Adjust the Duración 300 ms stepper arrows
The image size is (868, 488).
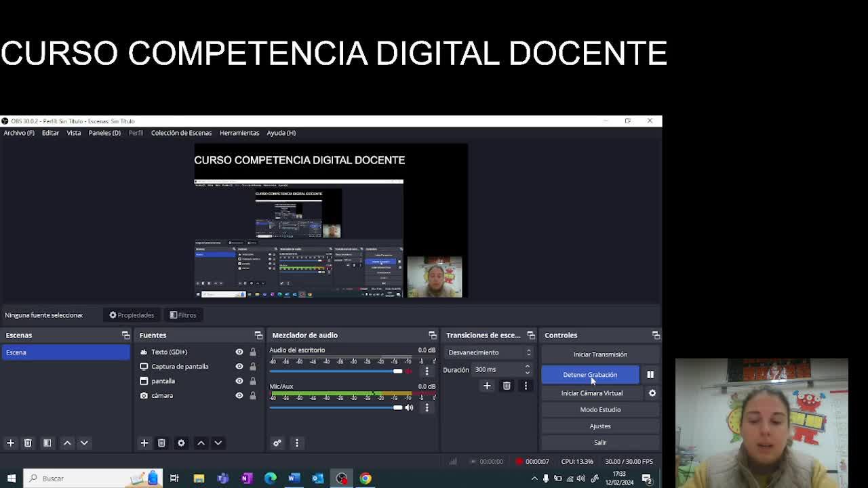point(527,369)
